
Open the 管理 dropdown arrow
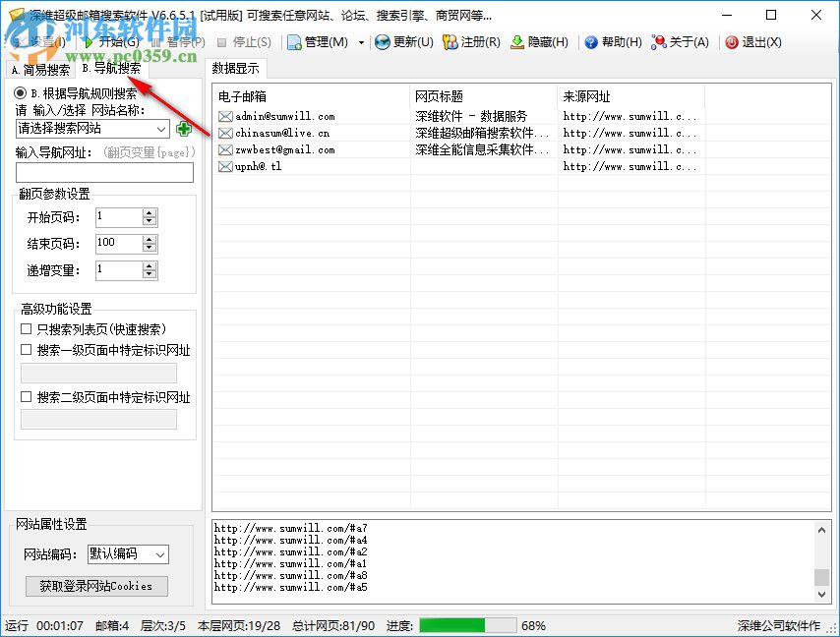(x=361, y=41)
